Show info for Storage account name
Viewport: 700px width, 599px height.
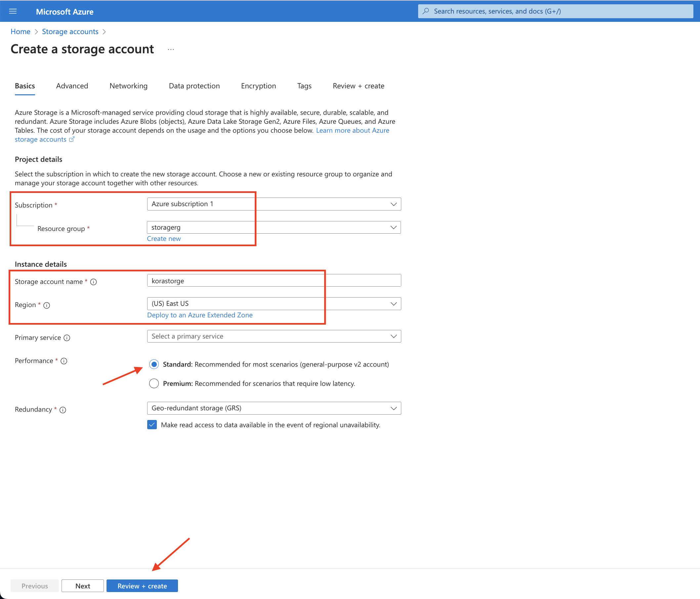pyautogui.click(x=94, y=282)
